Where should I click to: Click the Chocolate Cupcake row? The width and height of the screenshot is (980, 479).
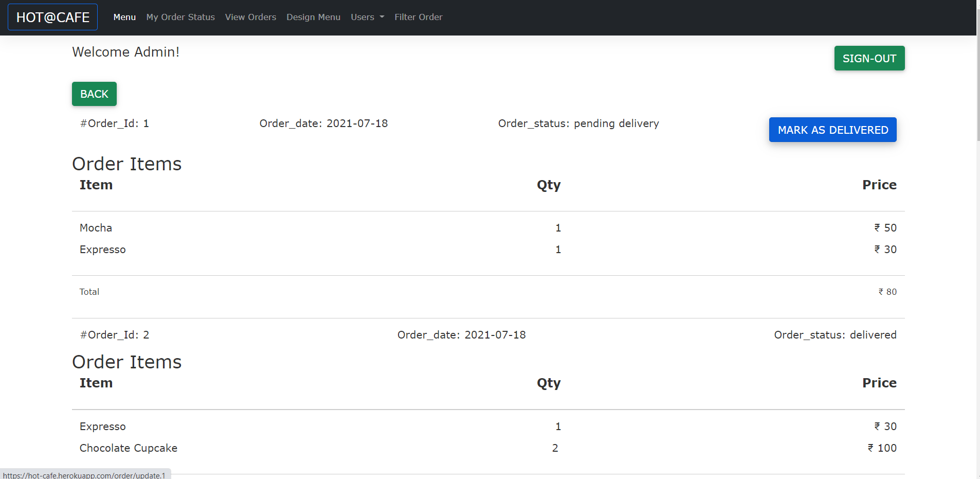128,448
